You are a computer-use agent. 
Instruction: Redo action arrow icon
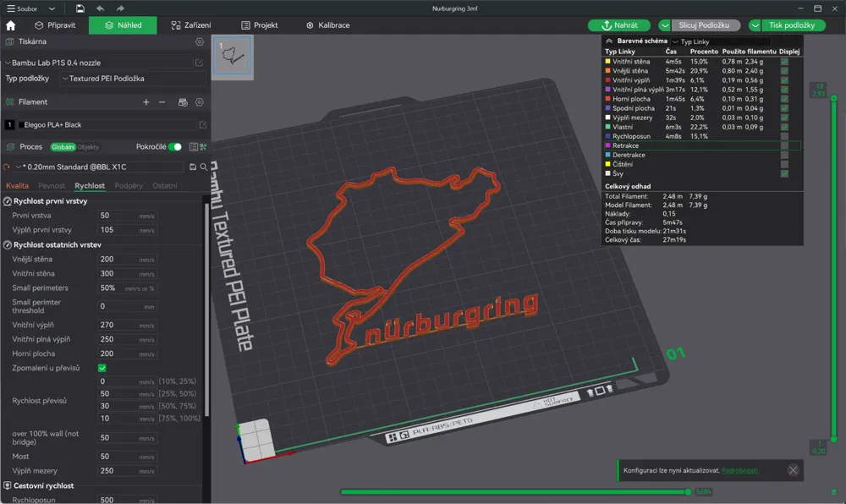point(120,8)
